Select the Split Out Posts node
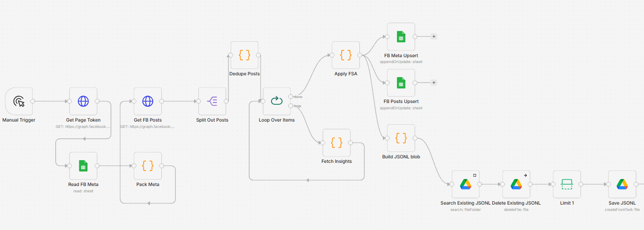The width and height of the screenshot is (644, 230). (x=212, y=101)
